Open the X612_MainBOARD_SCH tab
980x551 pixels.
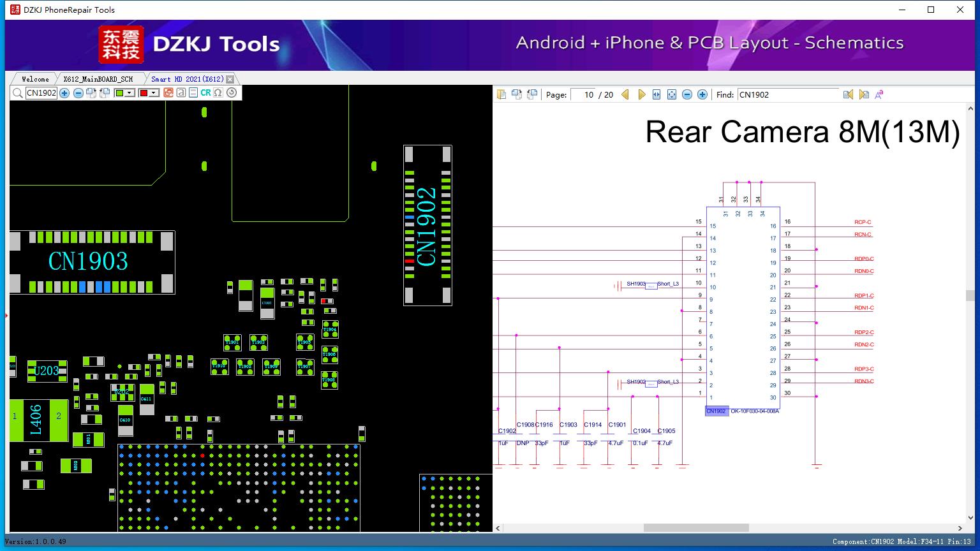98,79
